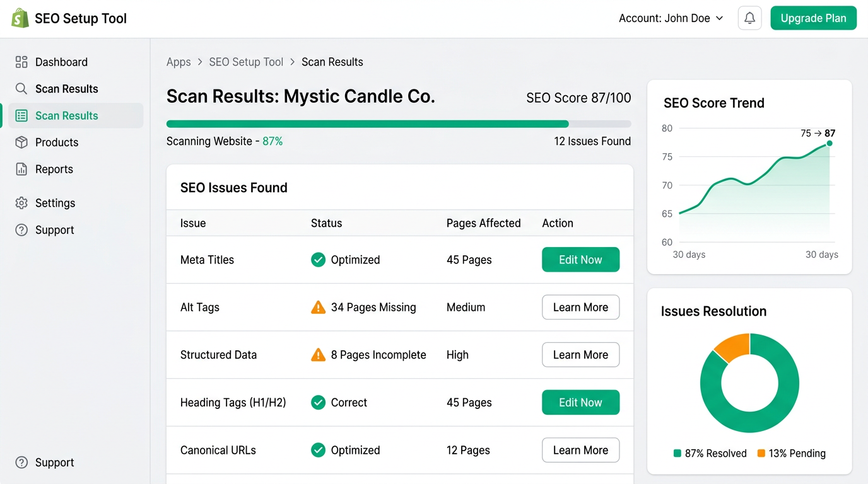Open the Account John Doe dropdown
Screen dimensions: 868x484
tap(670, 18)
